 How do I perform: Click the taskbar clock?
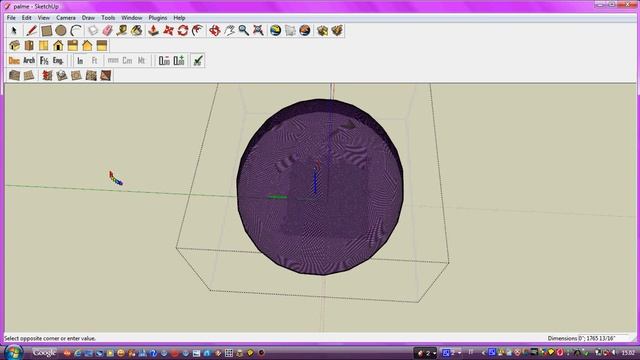628,353
